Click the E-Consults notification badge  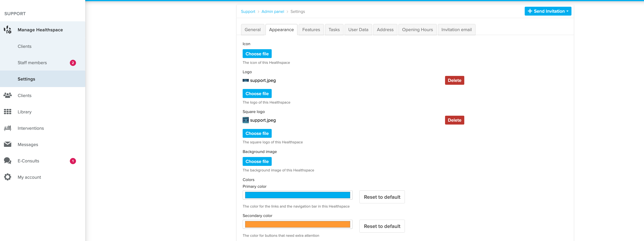pos(73,161)
